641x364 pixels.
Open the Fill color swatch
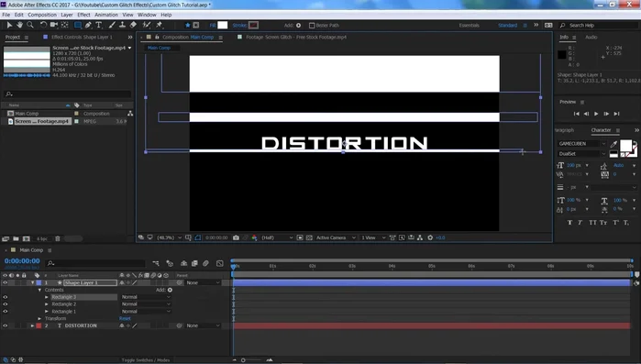point(223,26)
